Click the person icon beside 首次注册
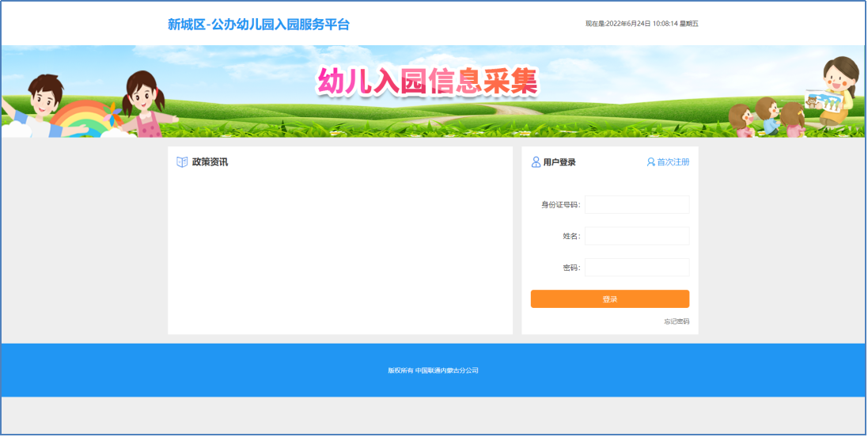Screen dimensions: 868x437 (651, 162)
